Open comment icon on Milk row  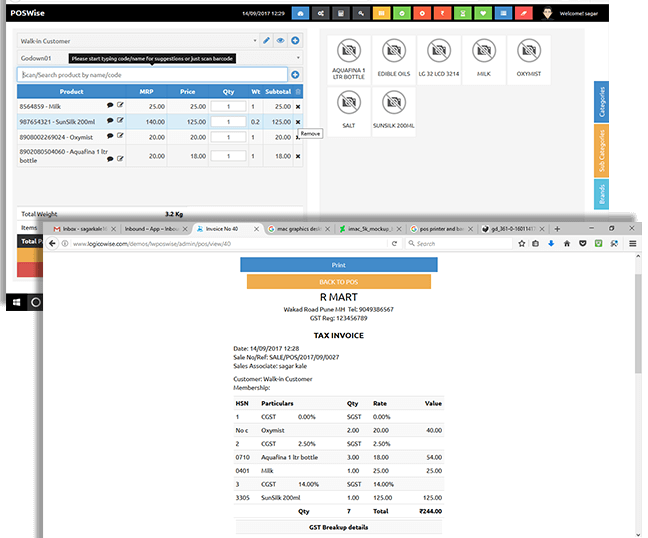coord(110,105)
